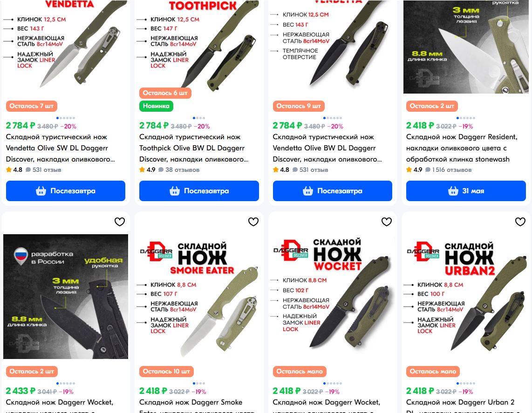The height and width of the screenshot is (413, 532).
Task: Toggle heart on Smoke Eater knife card
Action: tap(253, 222)
